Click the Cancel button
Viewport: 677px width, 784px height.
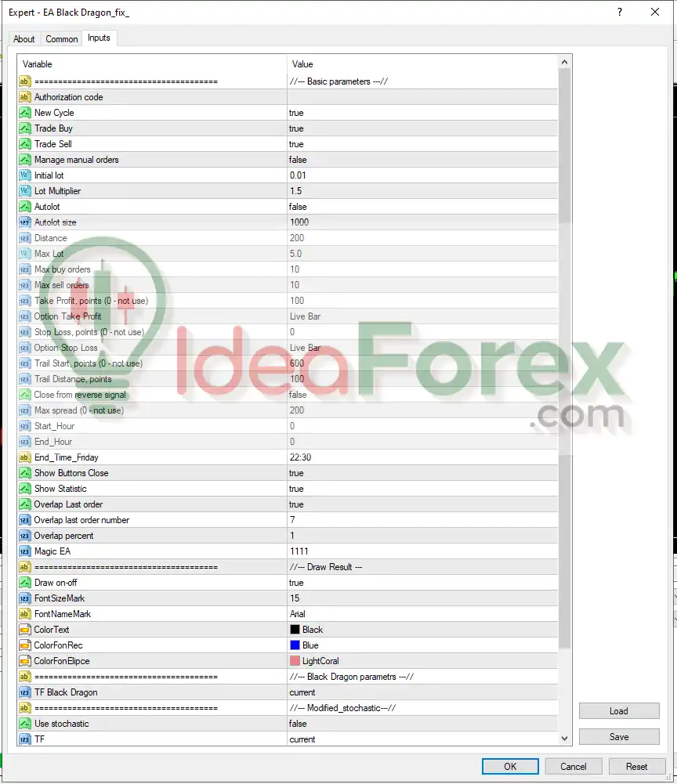(574, 767)
